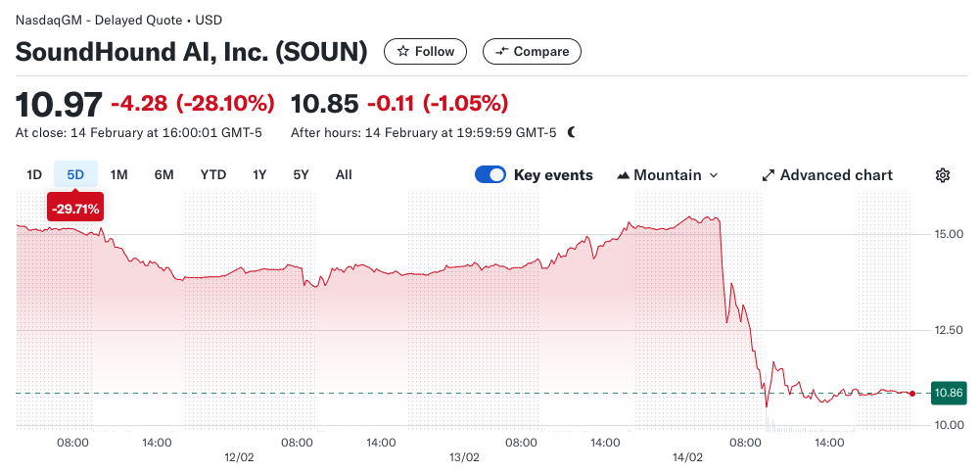Viewport: 980px width, 472px height.
Task: Click the after-hours moon icon
Action: pyautogui.click(x=572, y=132)
